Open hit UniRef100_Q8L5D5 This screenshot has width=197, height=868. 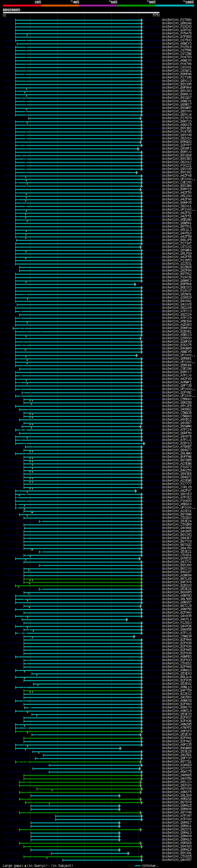point(177,600)
